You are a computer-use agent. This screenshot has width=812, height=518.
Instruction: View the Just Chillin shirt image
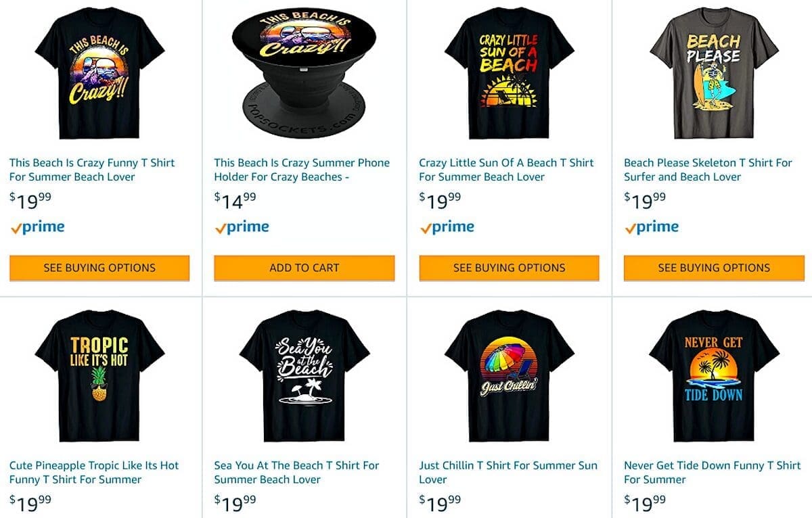(509, 376)
